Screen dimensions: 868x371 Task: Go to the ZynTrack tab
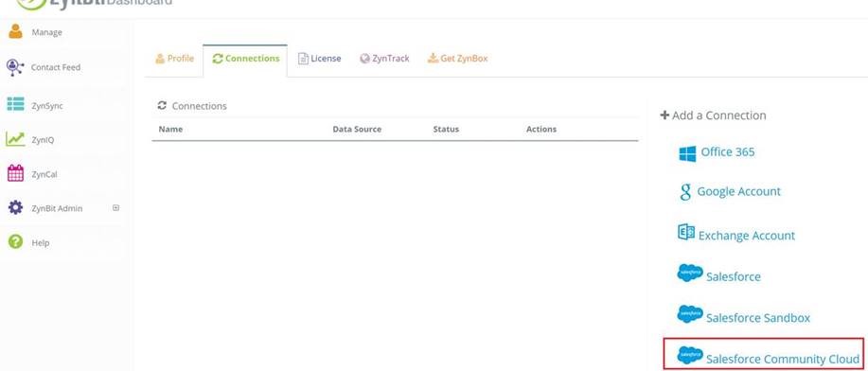pos(384,58)
